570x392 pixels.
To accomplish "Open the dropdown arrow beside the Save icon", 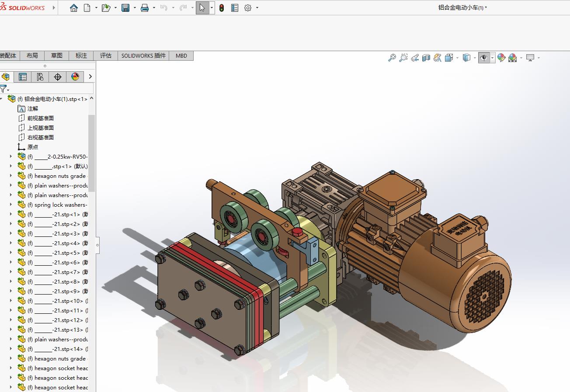I will [135, 8].
